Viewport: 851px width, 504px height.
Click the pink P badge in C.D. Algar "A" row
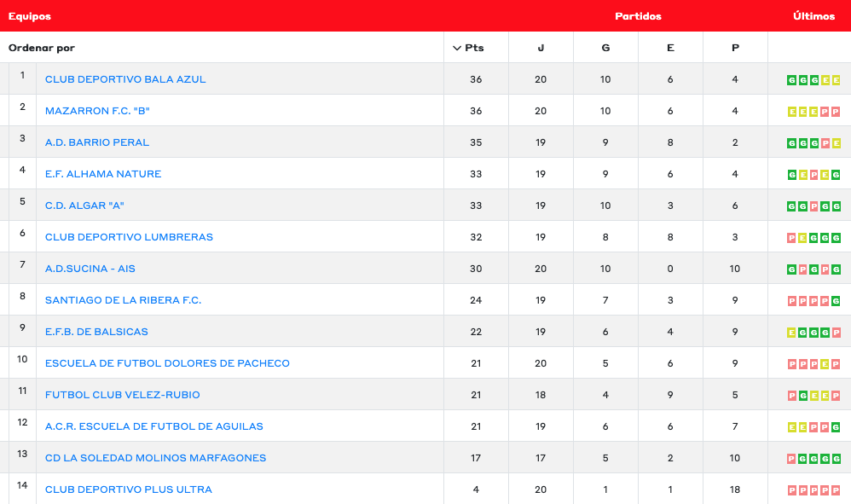814,206
